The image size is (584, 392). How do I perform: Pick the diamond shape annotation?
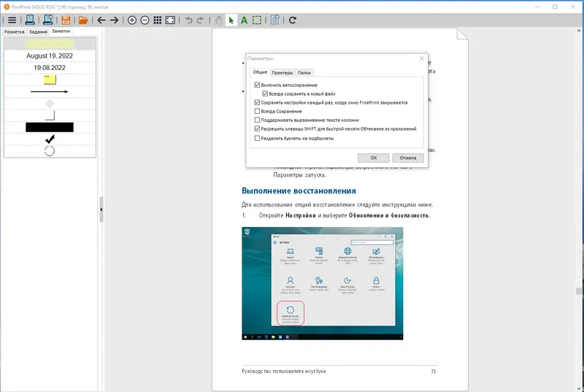50,104
